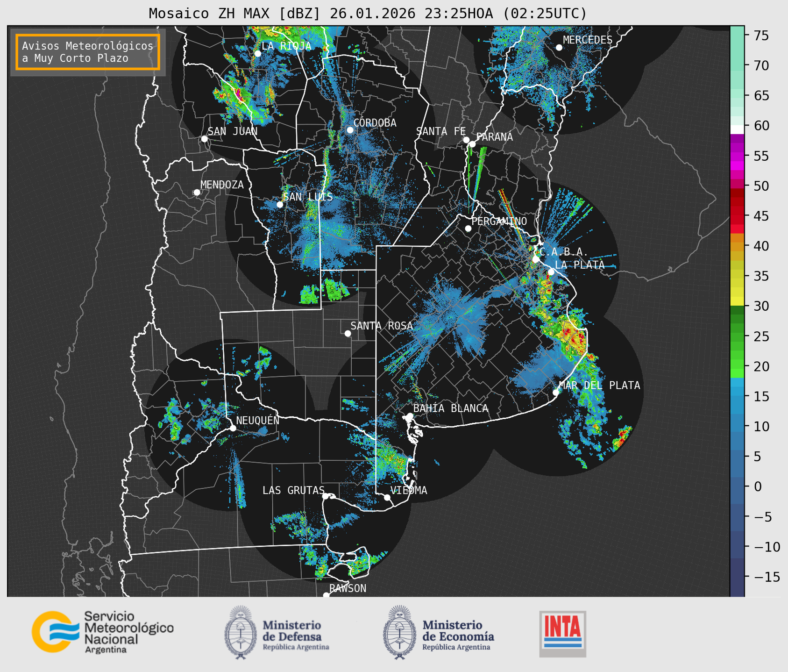Click the INTA logo
This screenshot has height=672, width=788.
(x=563, y=634)
